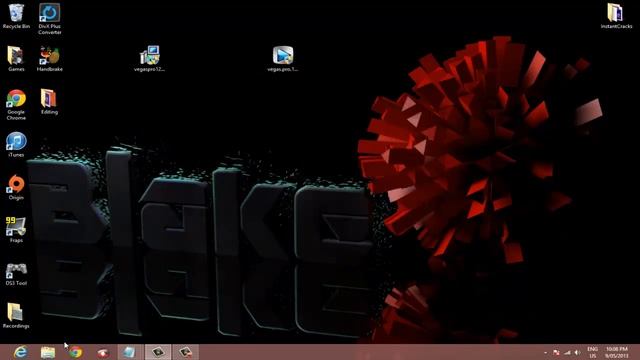The width and height of the screenshot is (640, 360).
Task: Open the Recycle Bin desktop icon
Action: (x=16, y=16)
